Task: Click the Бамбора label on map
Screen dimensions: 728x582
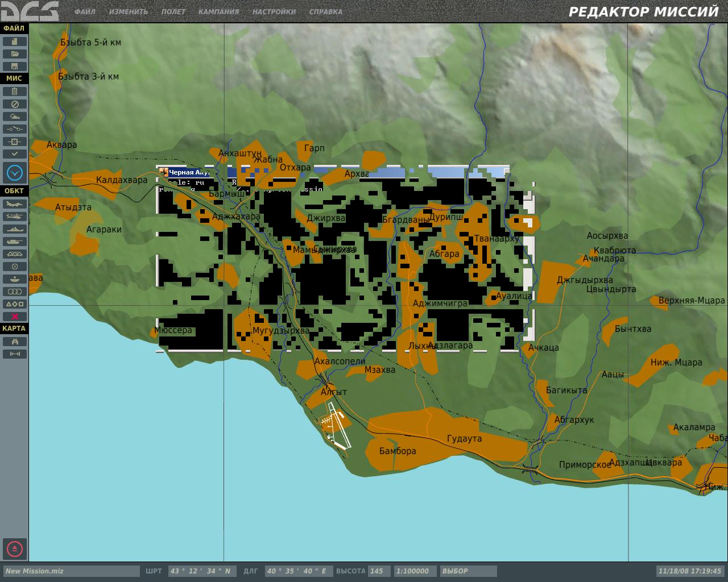Action: pos(398,451)
